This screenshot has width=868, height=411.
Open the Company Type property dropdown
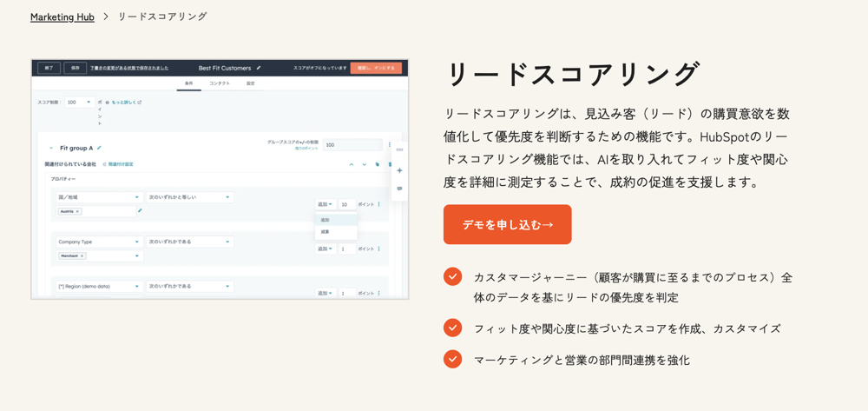point(100,242)
